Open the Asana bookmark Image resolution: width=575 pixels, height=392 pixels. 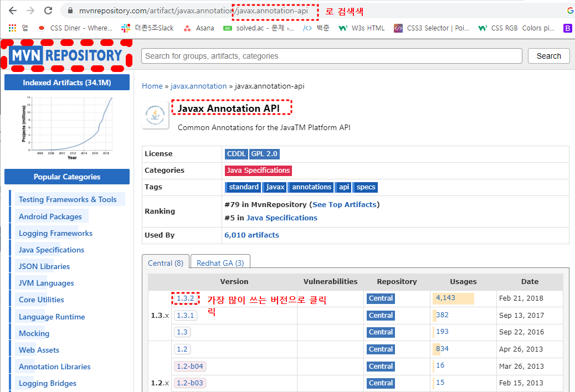(199, 28)
